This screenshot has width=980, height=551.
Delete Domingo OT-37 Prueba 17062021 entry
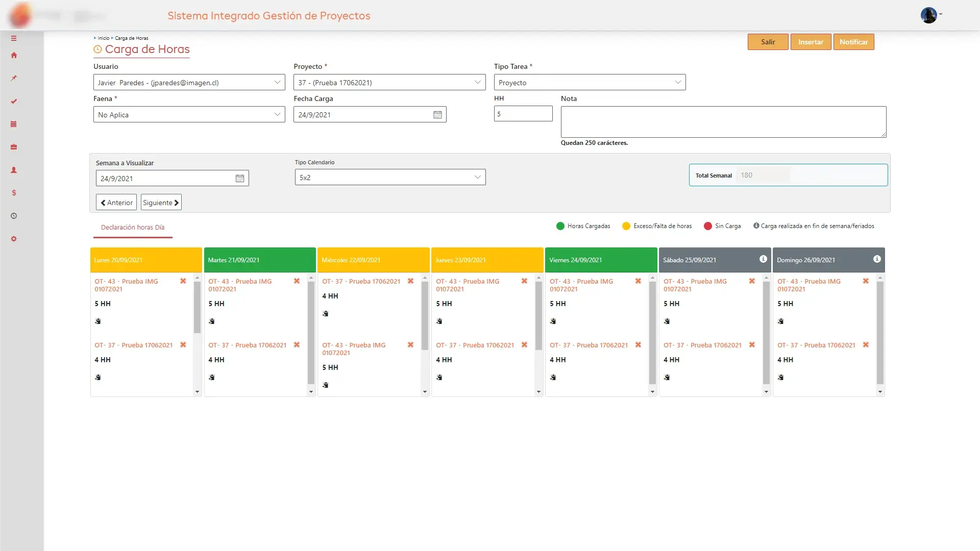[x=866, y=345]
